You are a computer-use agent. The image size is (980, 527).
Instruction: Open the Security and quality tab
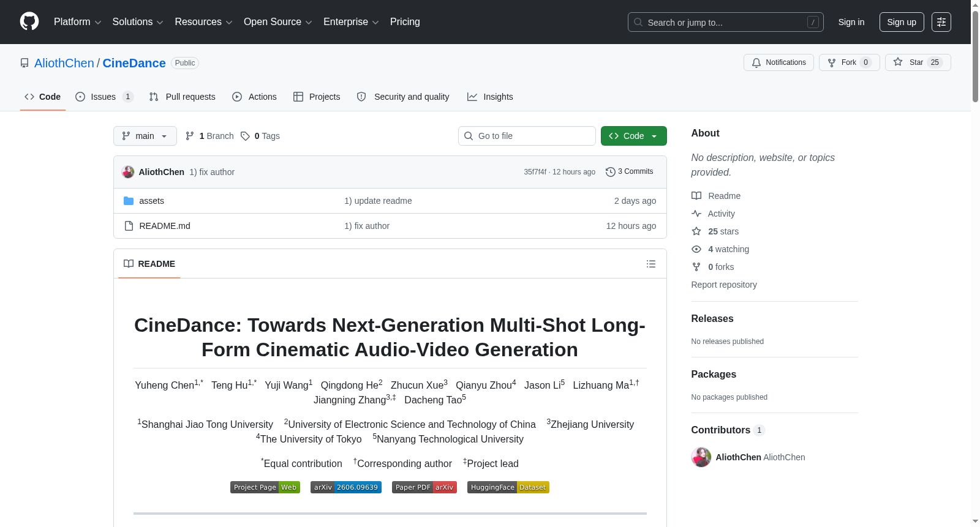(403, 97)
